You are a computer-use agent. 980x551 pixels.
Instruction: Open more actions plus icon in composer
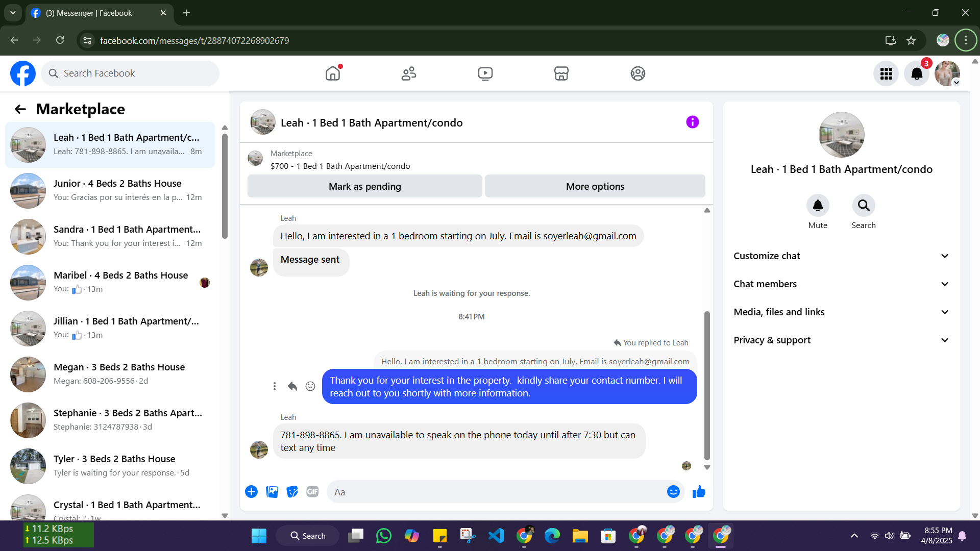point(251,492)
